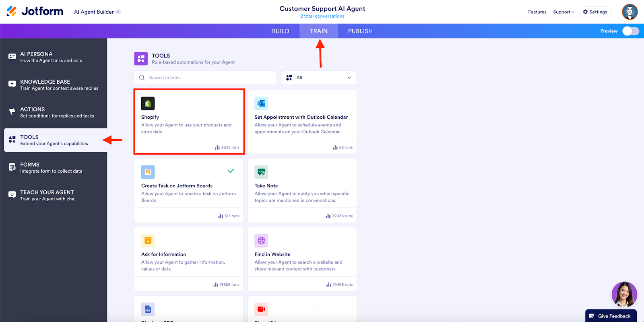Toggle the Preview switch on

point(630,31)
